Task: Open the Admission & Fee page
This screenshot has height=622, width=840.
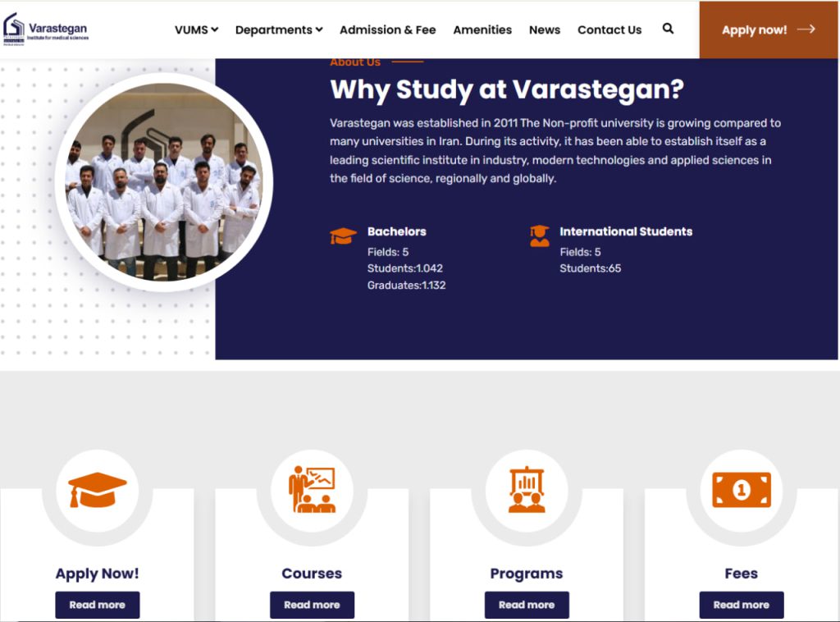Action: [x=387, y=30]
